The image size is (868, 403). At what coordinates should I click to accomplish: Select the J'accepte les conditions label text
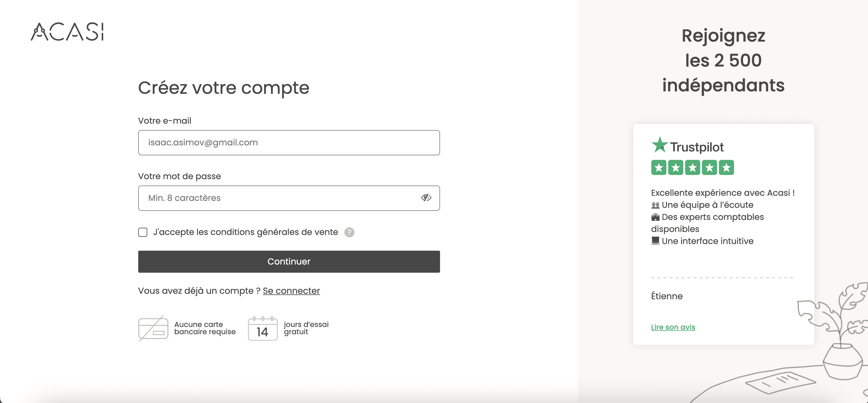click(245, 232)
